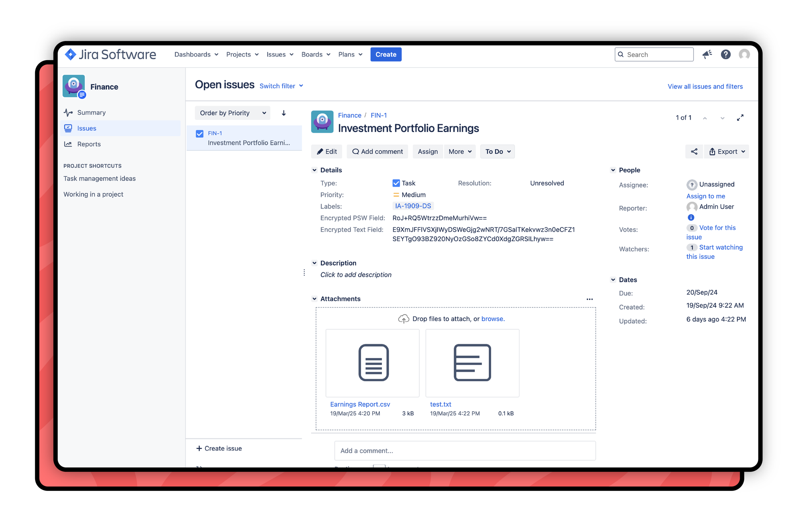Open the To Do status dropdown
This screenshot has height=532, width=798.
[497, 152]
